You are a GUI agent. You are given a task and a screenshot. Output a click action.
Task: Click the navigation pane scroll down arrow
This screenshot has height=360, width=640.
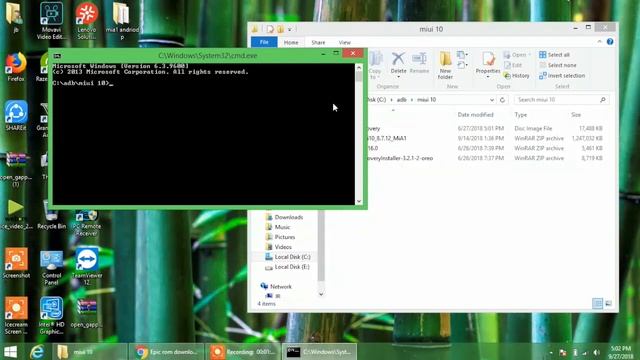pos(321,294)
